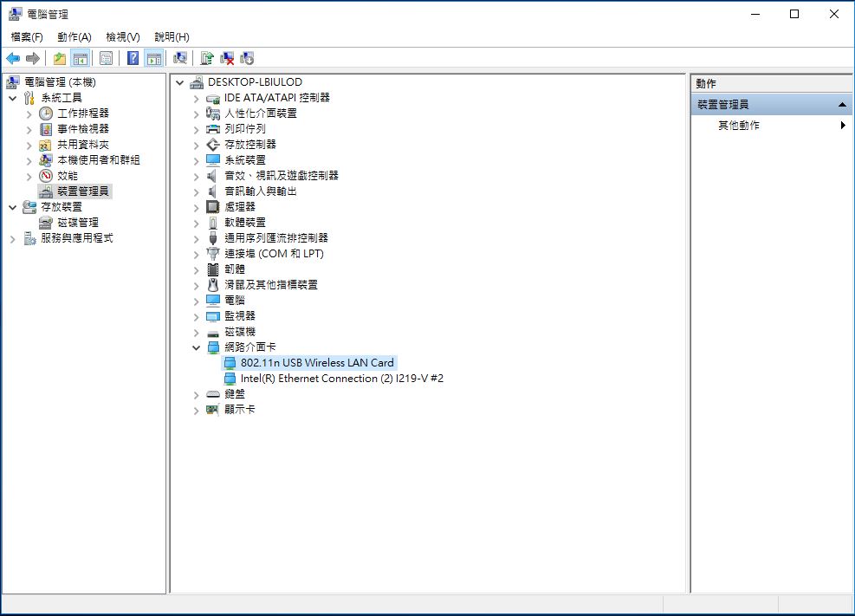Collapse the 存放裝置 tree node
Image resolution: width=855 pixels, height=616 pixels.
(x=13, y=208)
